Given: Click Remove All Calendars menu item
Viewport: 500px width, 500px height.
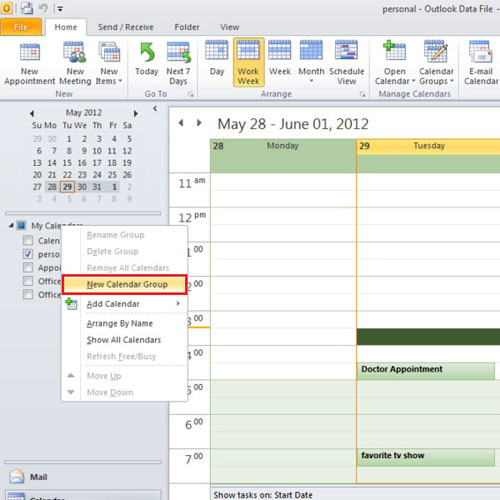Looking at the screenshot, I should pyautogui.click(x=125, y=268).
